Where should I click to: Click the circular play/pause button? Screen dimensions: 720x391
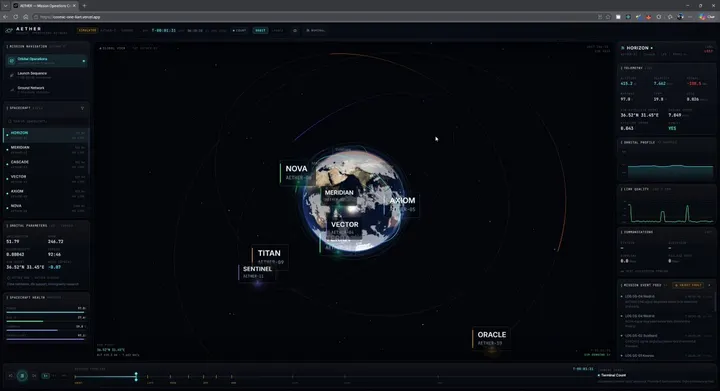click(x=22, y=375)
